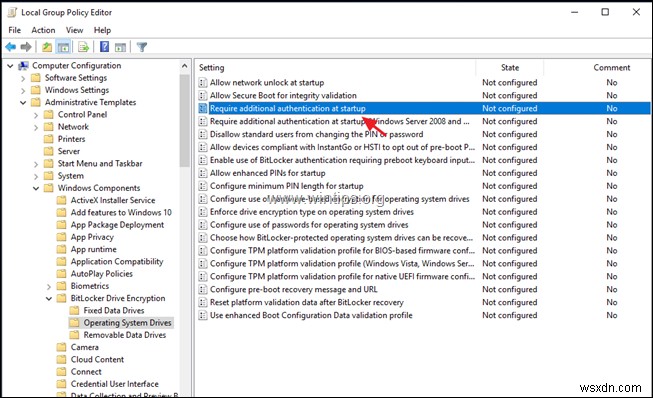
Task: Select Credential User Interface folder
Action: click(x=115, y=384)
